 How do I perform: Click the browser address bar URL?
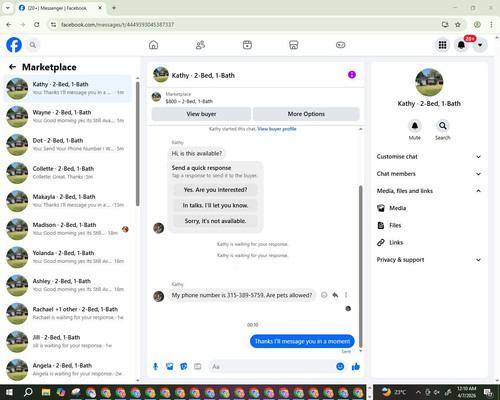[x=117, y=25]
